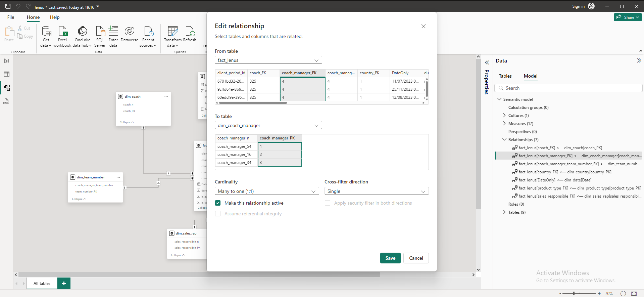644x297 pixels.
Task: Collapse the Semantic model tree node
Action: [499, 99]
